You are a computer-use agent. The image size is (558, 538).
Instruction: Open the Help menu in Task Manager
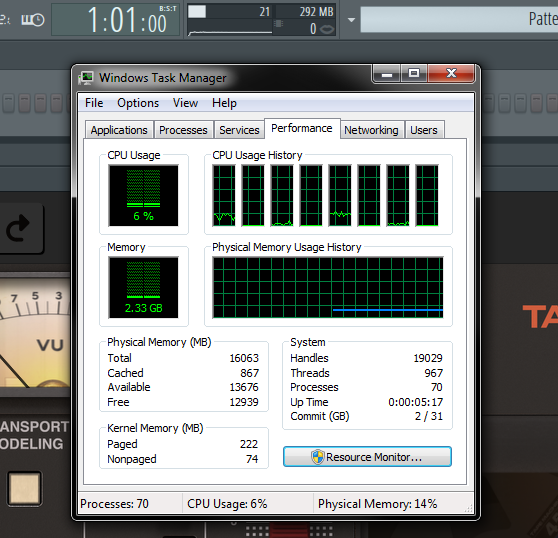pos(224,103)
